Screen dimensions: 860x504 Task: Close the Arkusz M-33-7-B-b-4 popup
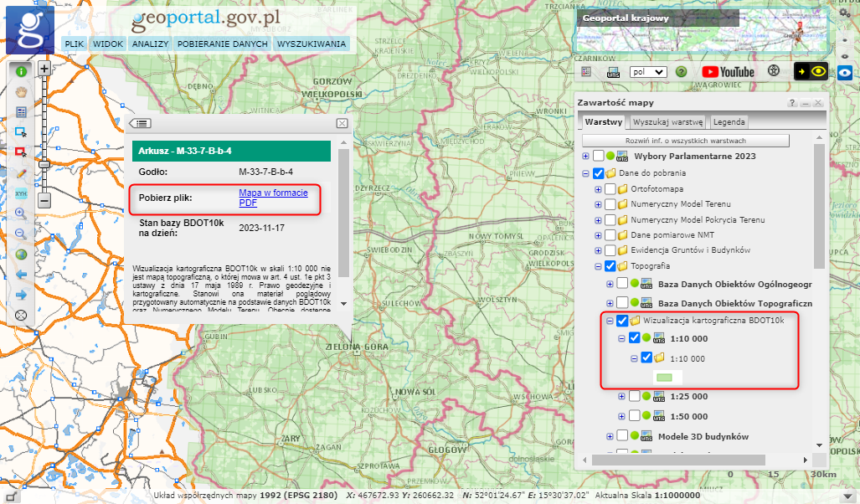(341, 123)
